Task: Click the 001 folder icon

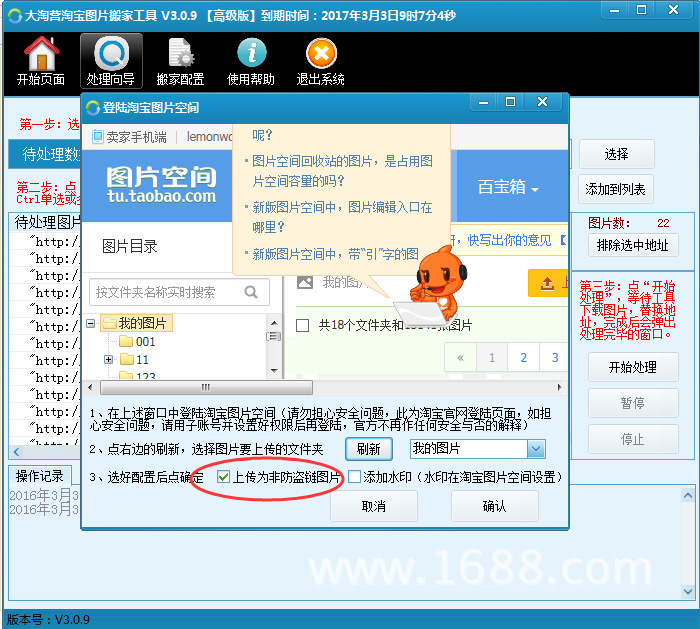Action: tap(126, 342)
